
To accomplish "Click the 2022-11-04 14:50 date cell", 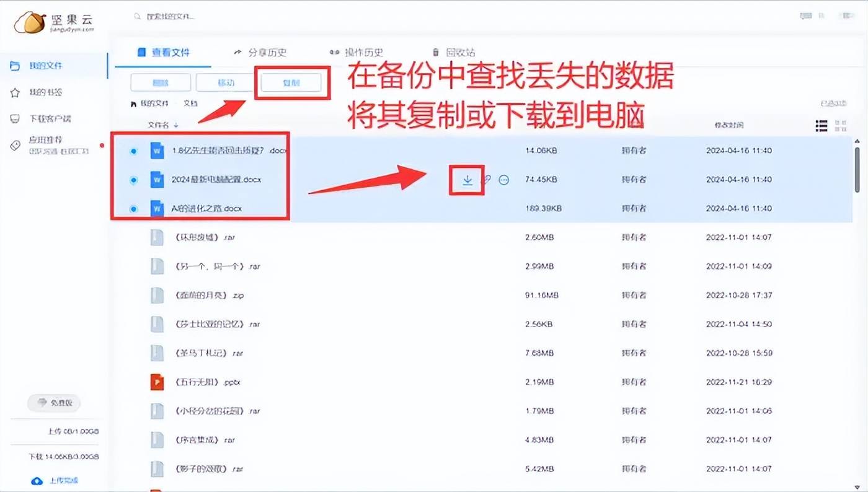I will click(739, 324).
